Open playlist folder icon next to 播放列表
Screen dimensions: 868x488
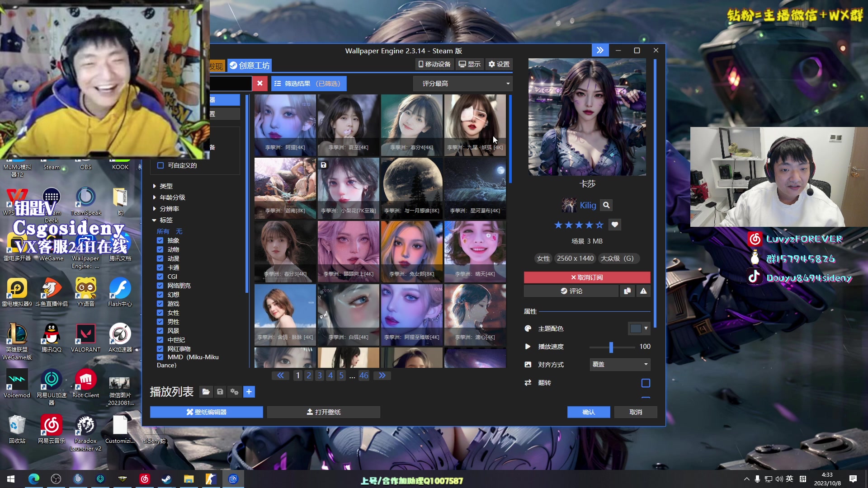tap(206, 392)
